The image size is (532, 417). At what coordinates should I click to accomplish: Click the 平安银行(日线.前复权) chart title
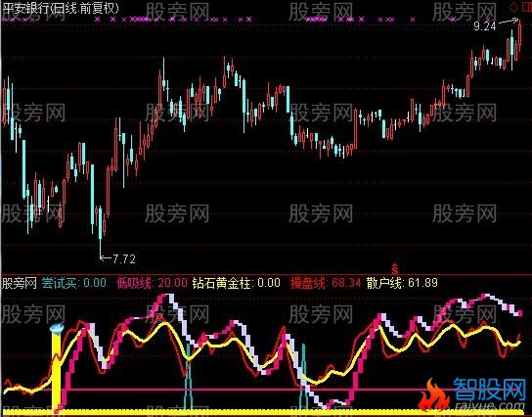click(61, 8)
